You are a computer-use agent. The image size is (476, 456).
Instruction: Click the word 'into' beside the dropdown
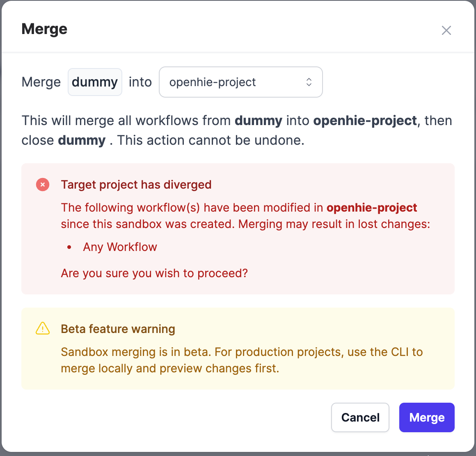pos(140,82)
